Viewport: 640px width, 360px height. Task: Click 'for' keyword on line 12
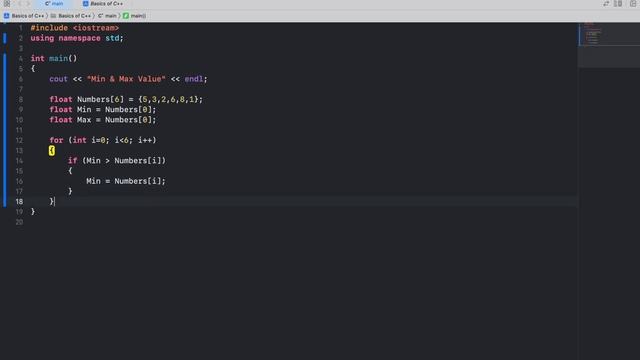(56, 140)
